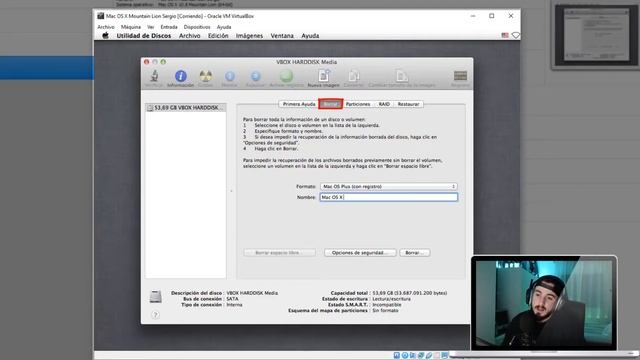Viewport: 640px width, 360px height.
Task: Open VirtualBox Ver menu
Action: coord(151,27)
